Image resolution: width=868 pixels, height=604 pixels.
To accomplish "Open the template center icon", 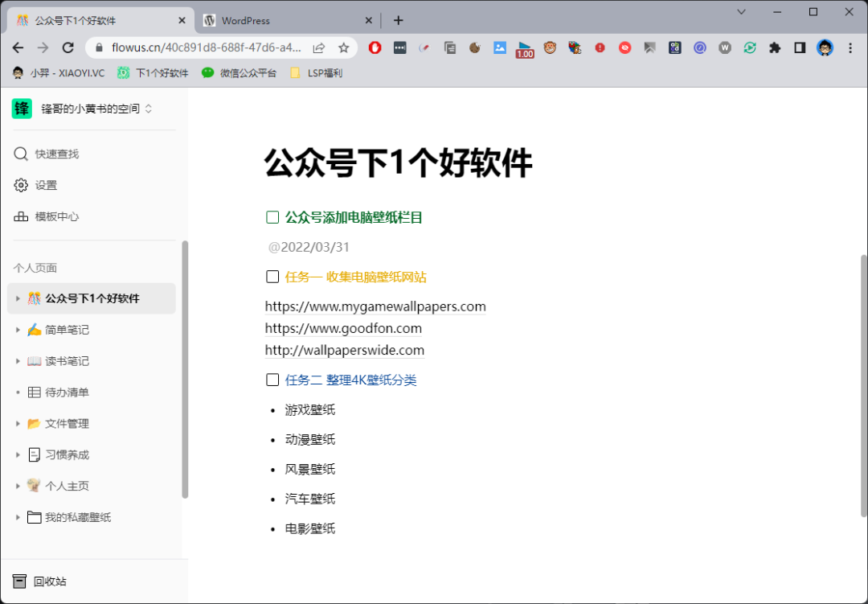I will pos(21,216).
